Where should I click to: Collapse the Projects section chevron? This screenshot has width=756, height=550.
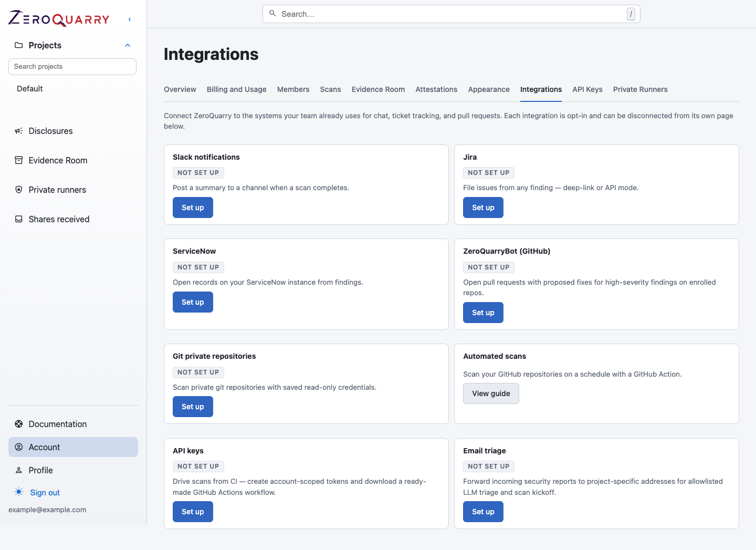(x=128, y=45)
